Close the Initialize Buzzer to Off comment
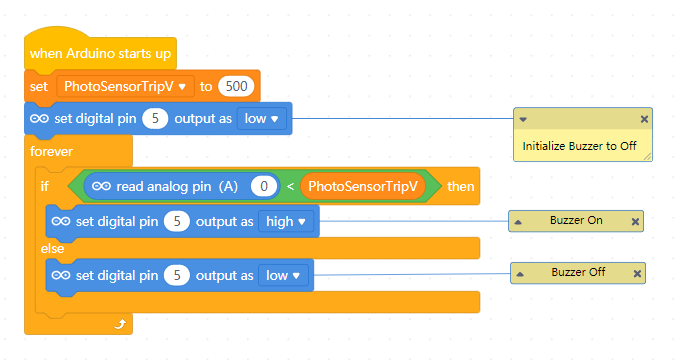 click(644, 119)
